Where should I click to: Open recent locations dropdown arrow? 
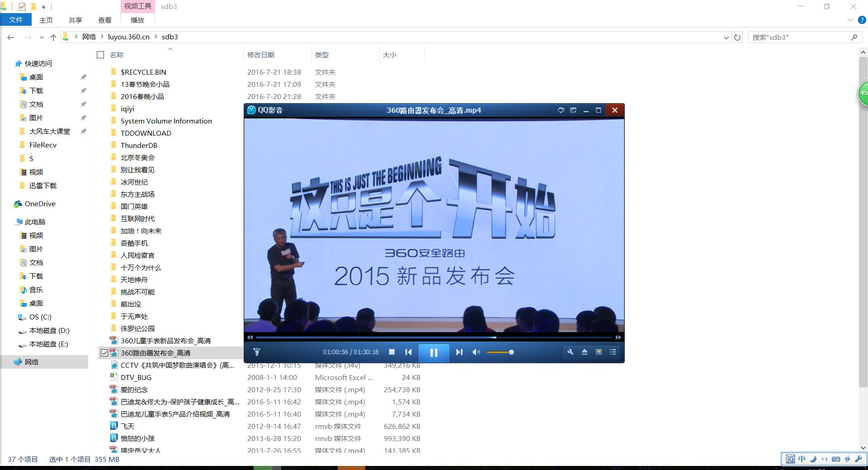(x=42, y=37)
